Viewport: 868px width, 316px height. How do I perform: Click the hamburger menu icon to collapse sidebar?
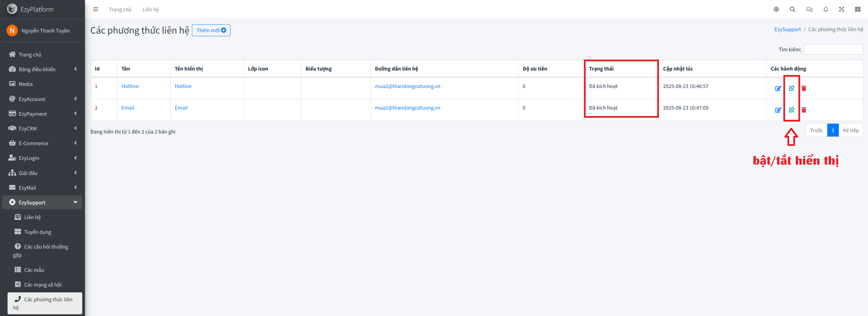pos(96,9)
